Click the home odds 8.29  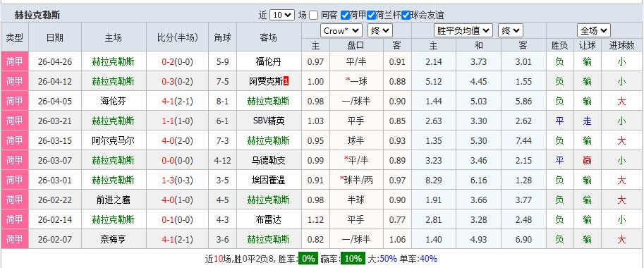click(434, 180)
